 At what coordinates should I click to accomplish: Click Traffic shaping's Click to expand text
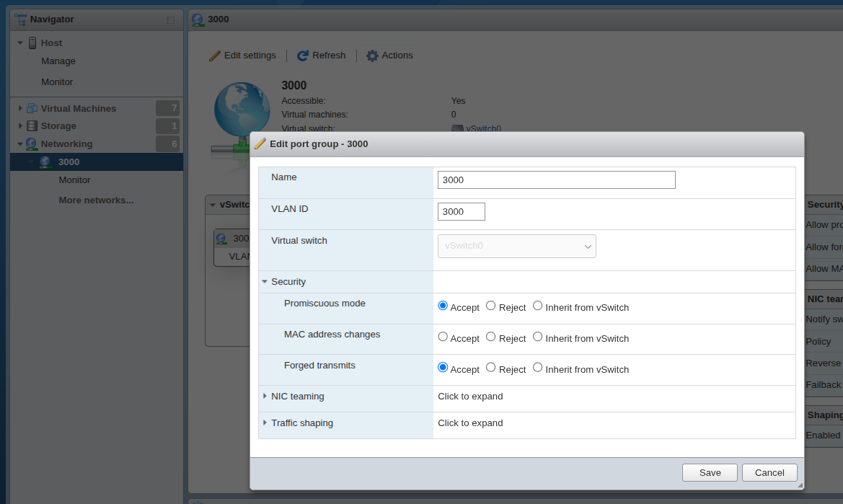click(x=470, y=423)
